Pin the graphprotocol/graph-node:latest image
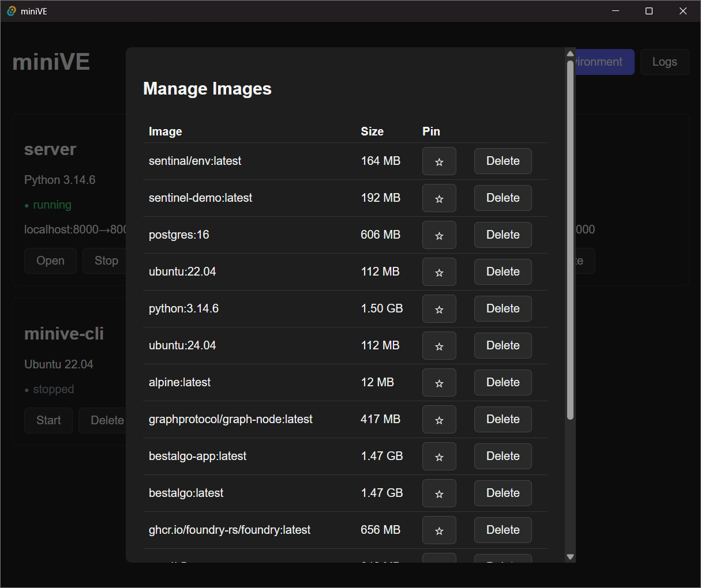Image resolution: width=701 pixels, height=588 pixels. coord(439,419)
